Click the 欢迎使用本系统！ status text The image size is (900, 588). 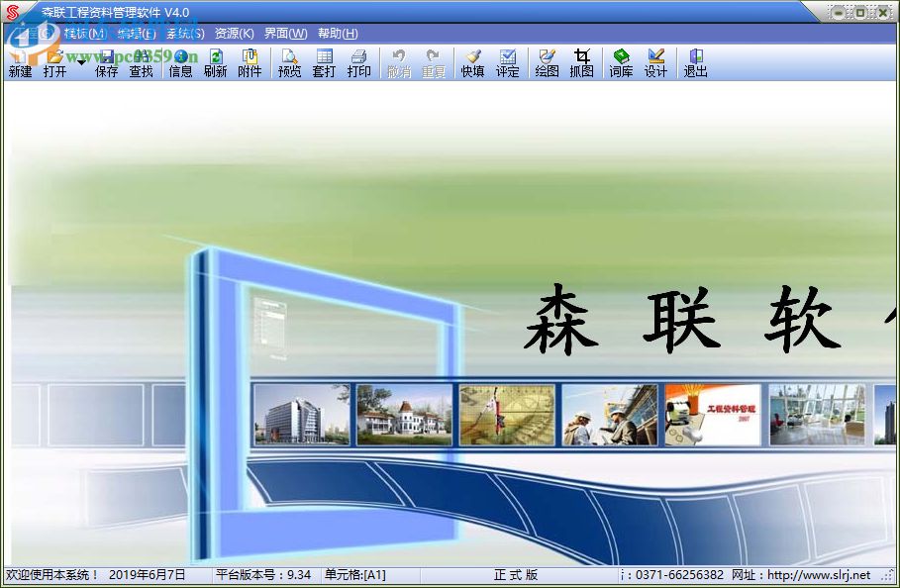click(52, 575)
